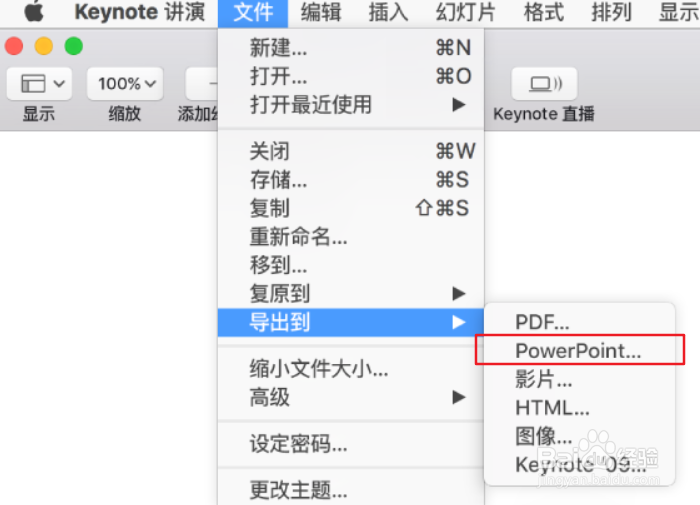The width and height of the screenshot is (700, 505).
Task: Choose 新建... from the file menu
Action: [351, 47]
